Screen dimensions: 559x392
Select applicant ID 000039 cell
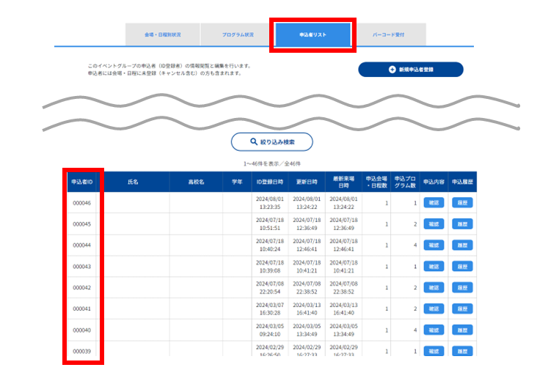click(x=82, y=351)
